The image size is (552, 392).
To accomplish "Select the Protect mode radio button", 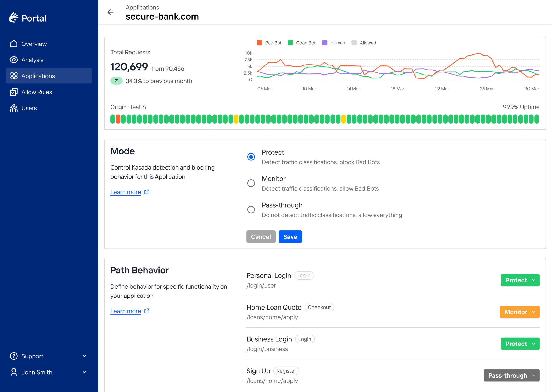I will point(251,157).
